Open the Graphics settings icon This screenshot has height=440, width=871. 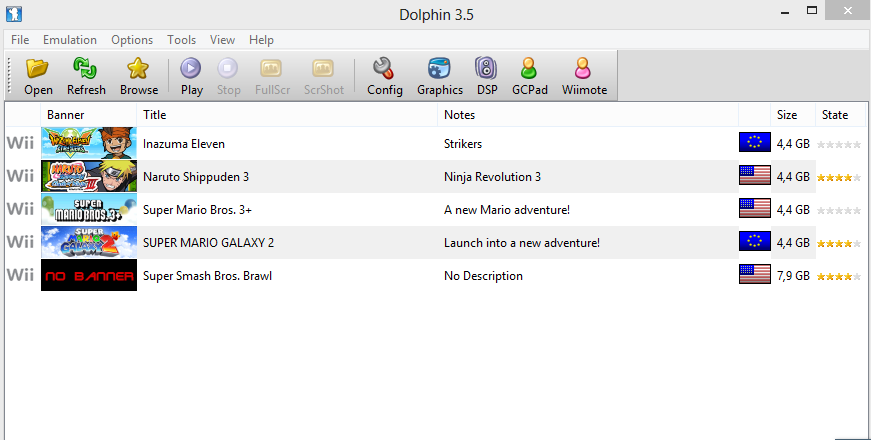439,69
